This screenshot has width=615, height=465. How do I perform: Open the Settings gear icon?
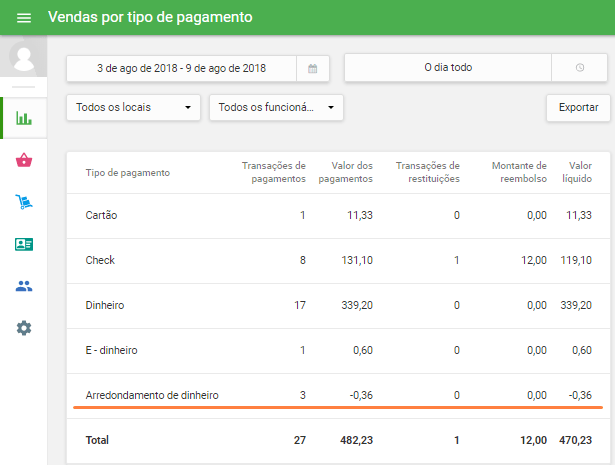(23, 328)
